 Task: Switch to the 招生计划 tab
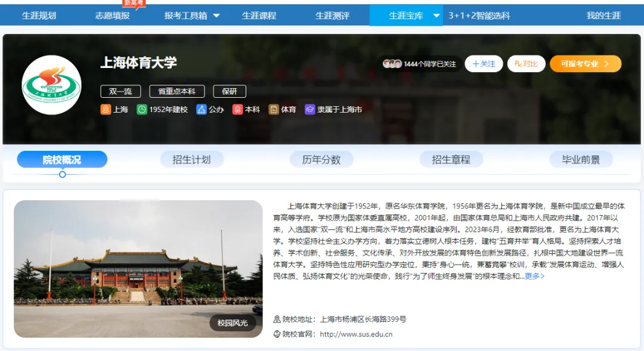pos(192,159)
